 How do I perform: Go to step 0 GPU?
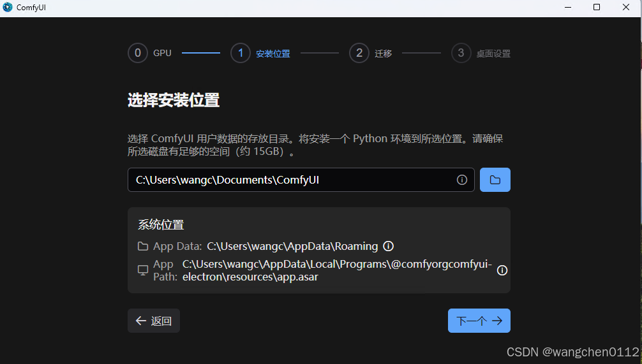[149, 53]
